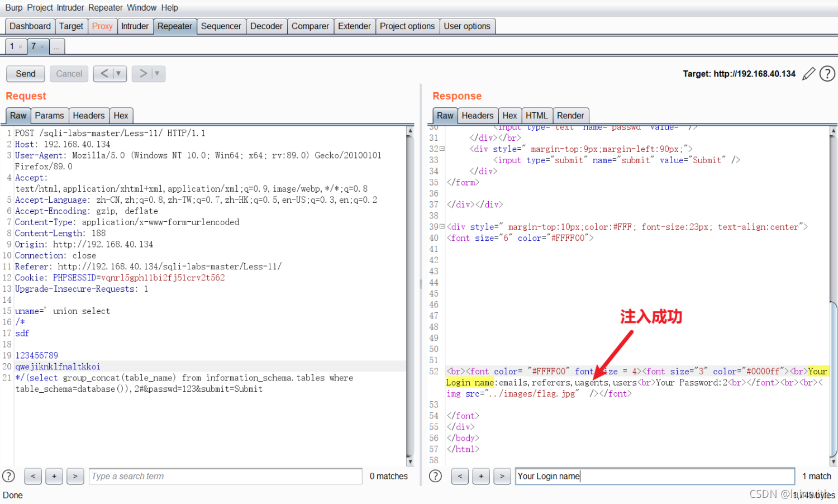Go to previous match in request search
This screenshot has height=504, width=838.
[33, 476]
